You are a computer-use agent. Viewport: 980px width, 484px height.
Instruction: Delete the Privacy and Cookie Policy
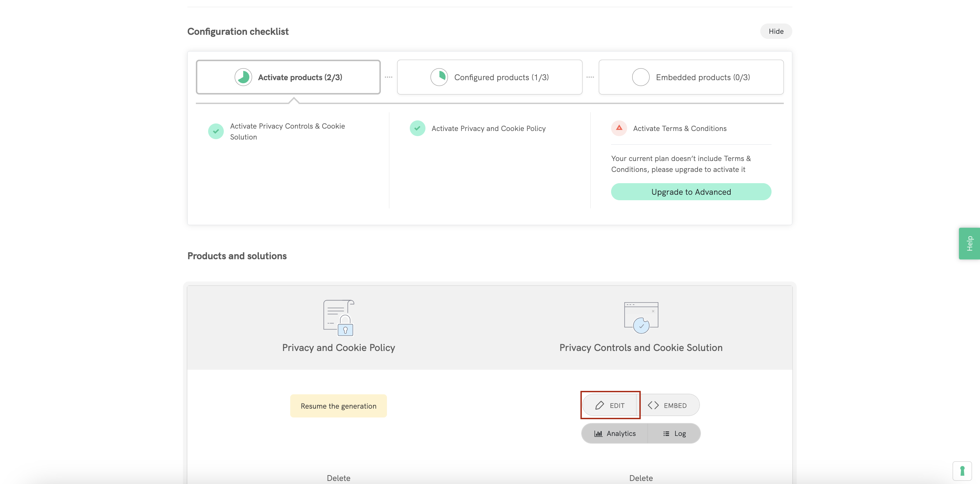(x=338, y=478)
